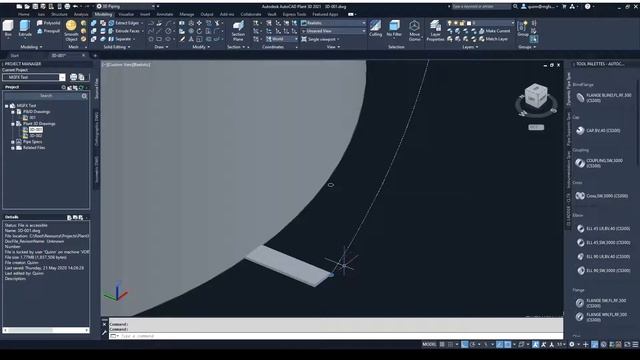Expand the Modeling panel flyout
This screenshot has height=360, width=640.
(31, 47)
